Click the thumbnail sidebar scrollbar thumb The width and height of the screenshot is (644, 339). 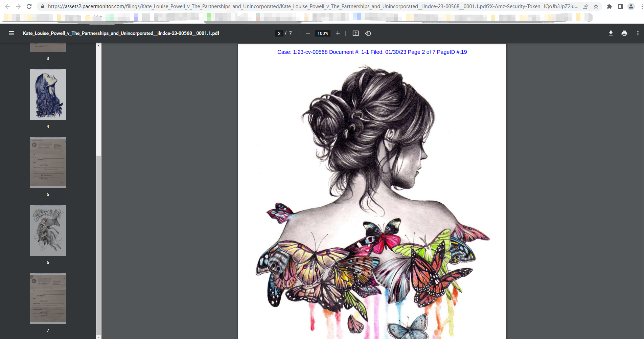99,245
